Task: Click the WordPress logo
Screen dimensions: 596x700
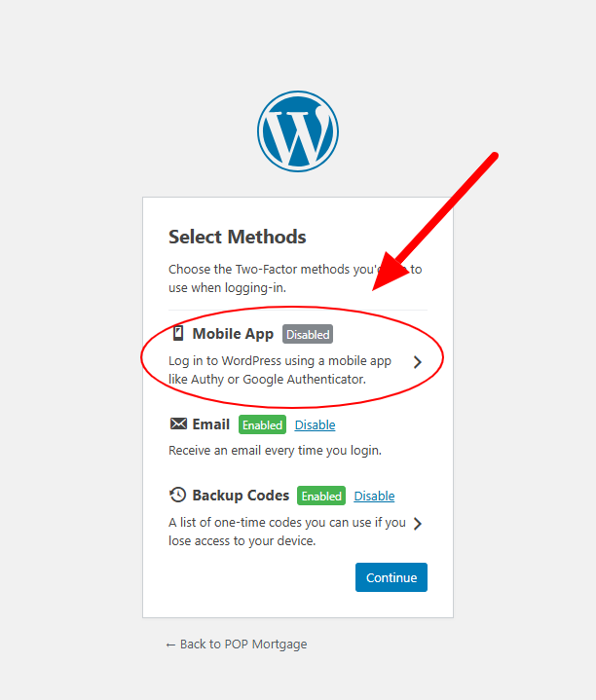Action: pyautogui.click(x=298, y=131)
